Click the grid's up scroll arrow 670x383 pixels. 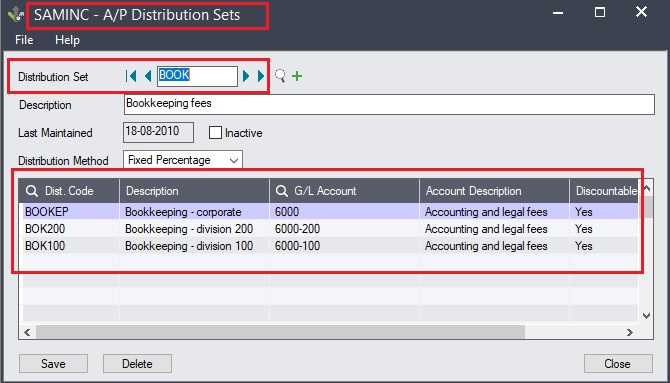[646, 189]
